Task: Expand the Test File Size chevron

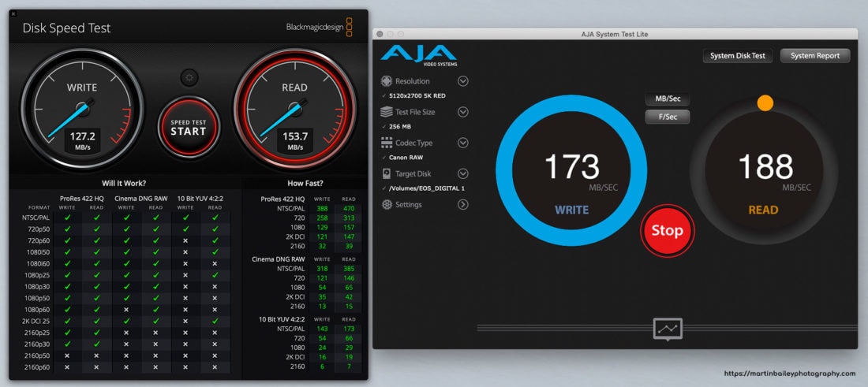Action: point(463,112)
